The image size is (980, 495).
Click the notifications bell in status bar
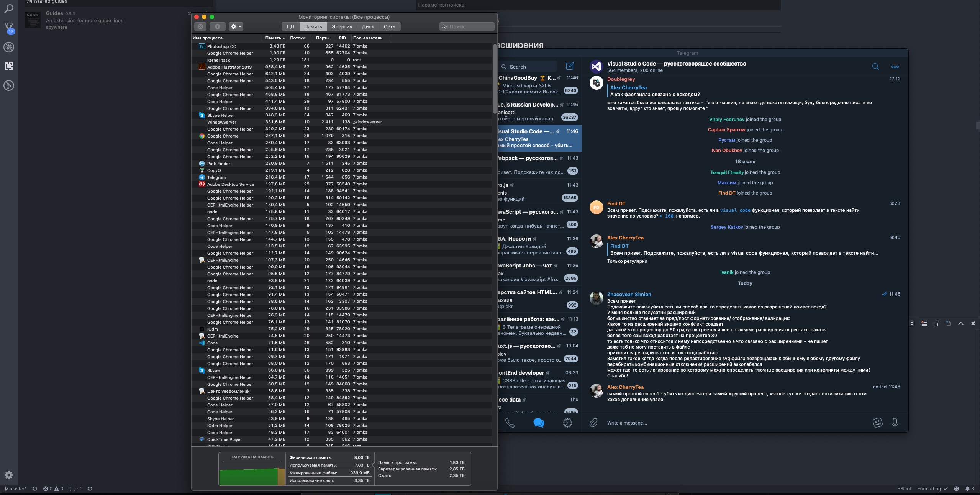click(970, 488)
